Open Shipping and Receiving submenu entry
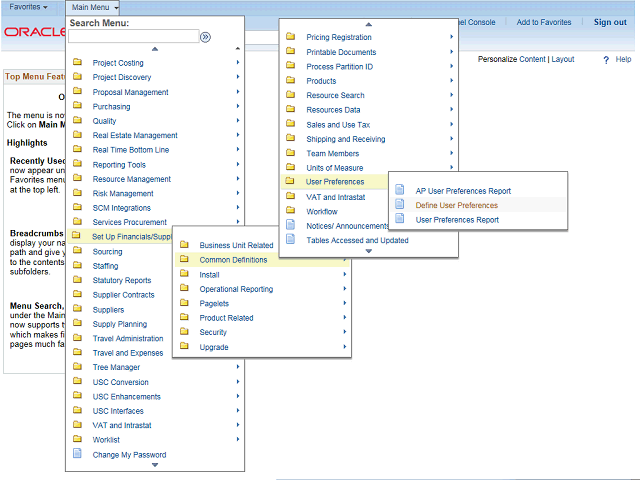This screenshot has width=640, height=480. point(345,139)
